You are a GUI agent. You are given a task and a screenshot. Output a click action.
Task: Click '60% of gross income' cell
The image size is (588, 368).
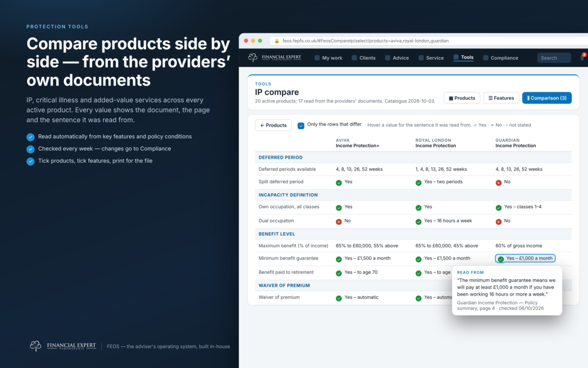click(x=519, y=246)
